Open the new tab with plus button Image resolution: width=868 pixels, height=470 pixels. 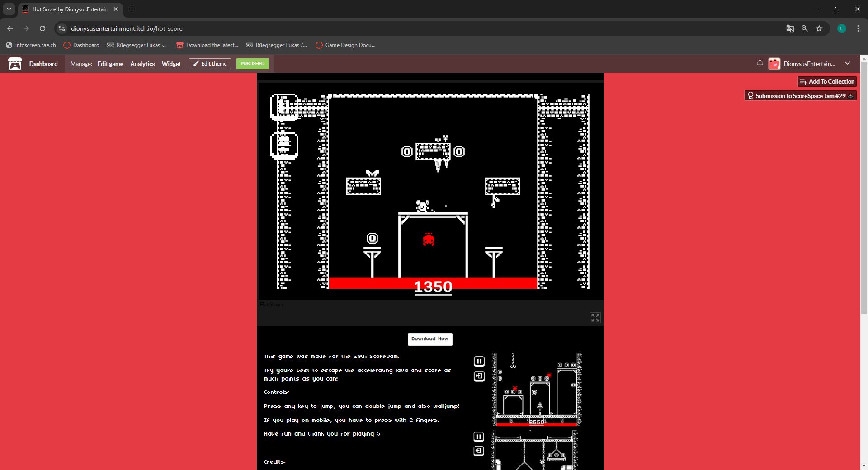tap(132, 9)
